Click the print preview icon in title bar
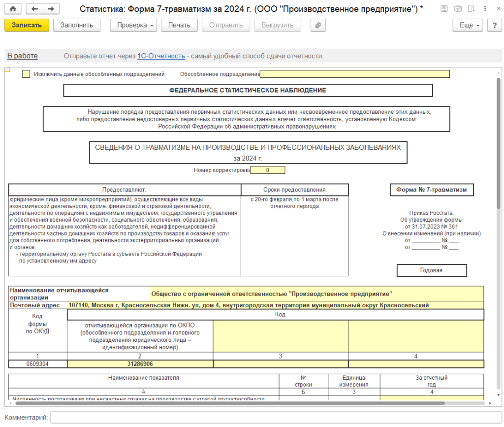Viewport: 504px width, 427px height. click(472, 9)
